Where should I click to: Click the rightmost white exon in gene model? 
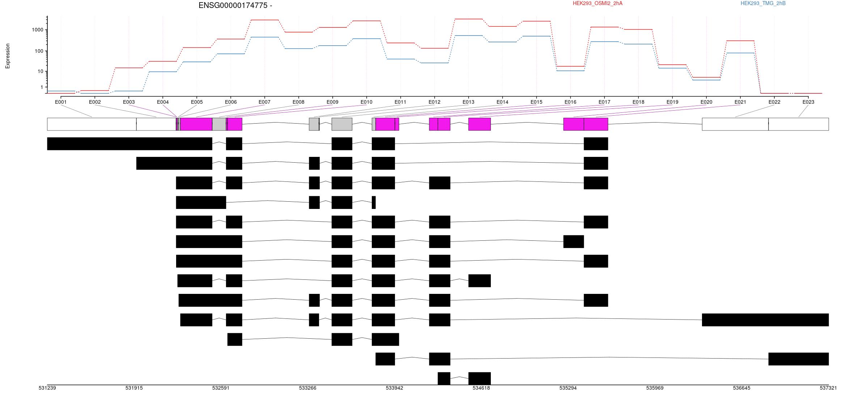click(799, 124)
